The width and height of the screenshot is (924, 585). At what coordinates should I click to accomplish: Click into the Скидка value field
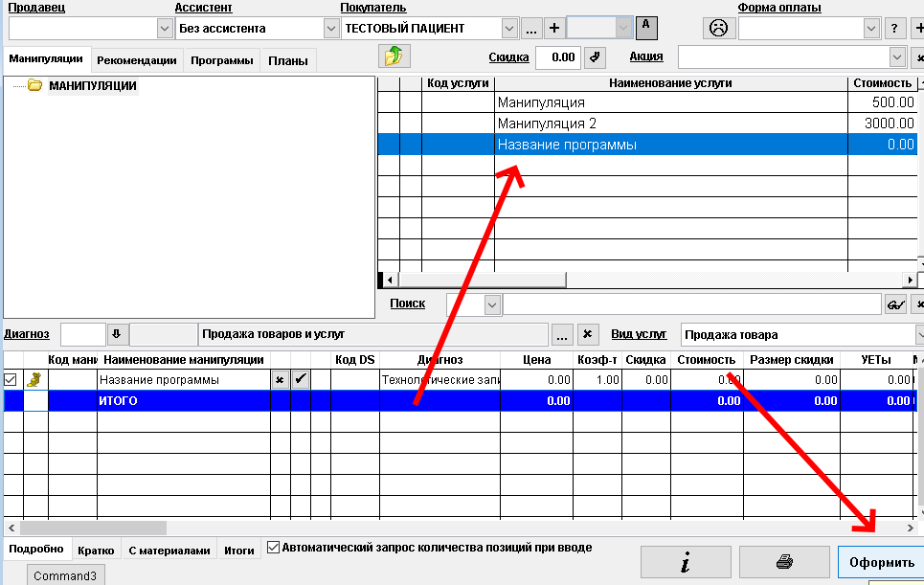pos(557,57)
